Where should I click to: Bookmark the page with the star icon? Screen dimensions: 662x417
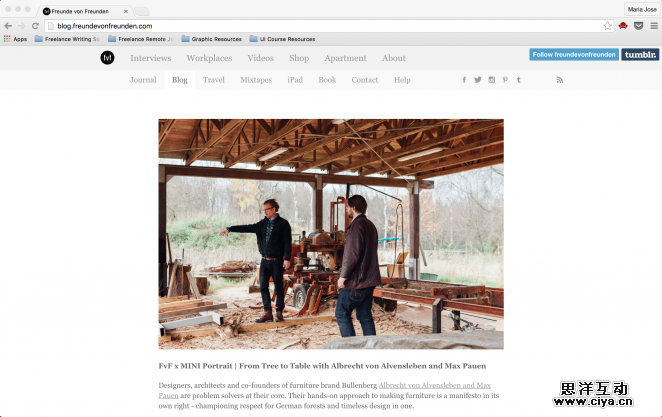[x=607, y=25]
